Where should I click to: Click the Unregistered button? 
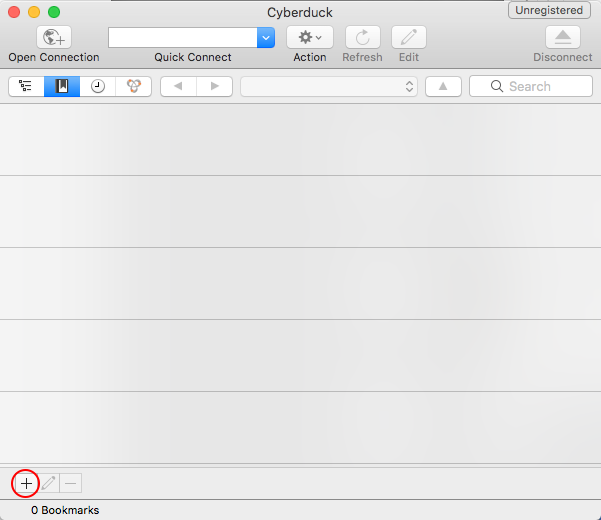[x=549, y=10]
